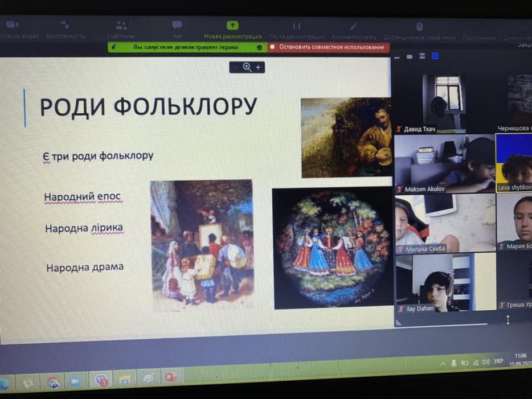Click the shield icon on green sharing bar
The width and height of the screenshot is (532, 399).
(x=260, y=47)
